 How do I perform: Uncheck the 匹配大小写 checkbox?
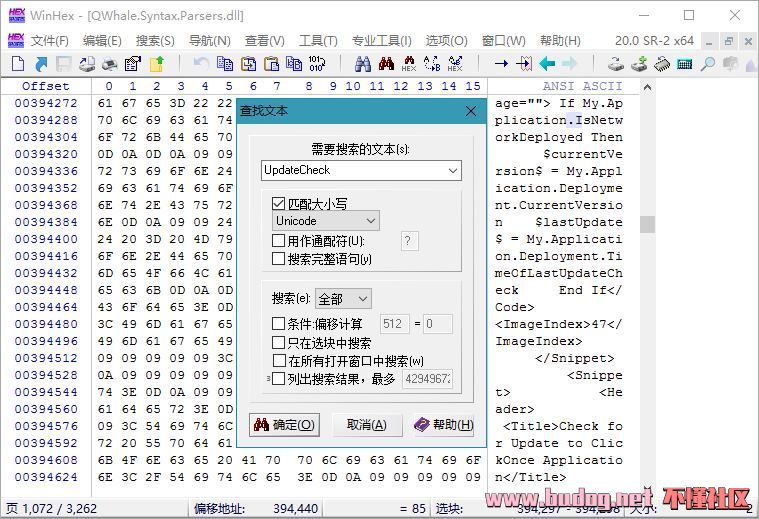pos(278,204)
